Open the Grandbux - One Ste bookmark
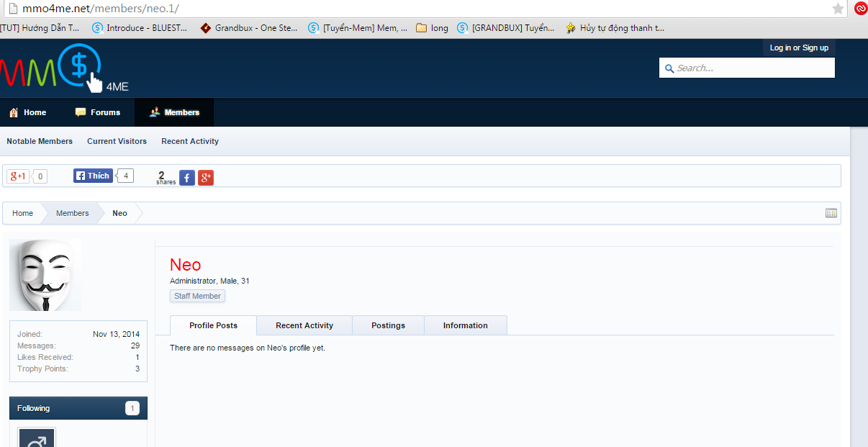Image resolution: width=868 pixels, height=447 pixels. pyautogui.click(x=249, y=28)
